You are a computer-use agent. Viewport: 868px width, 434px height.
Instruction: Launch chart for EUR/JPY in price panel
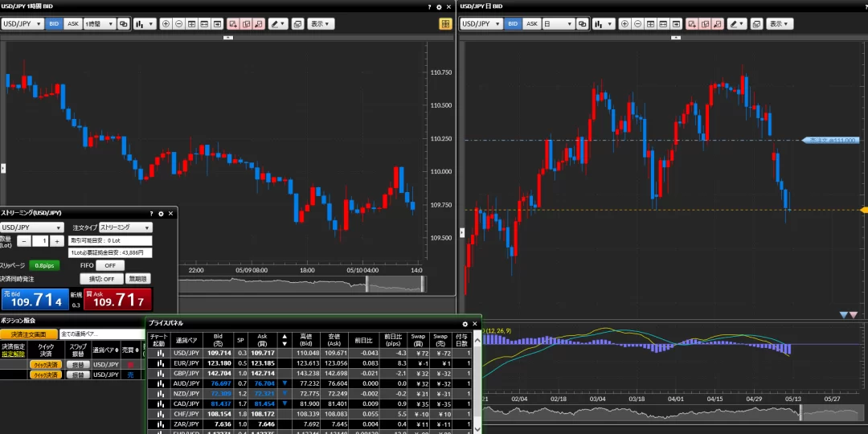(159, 362)
